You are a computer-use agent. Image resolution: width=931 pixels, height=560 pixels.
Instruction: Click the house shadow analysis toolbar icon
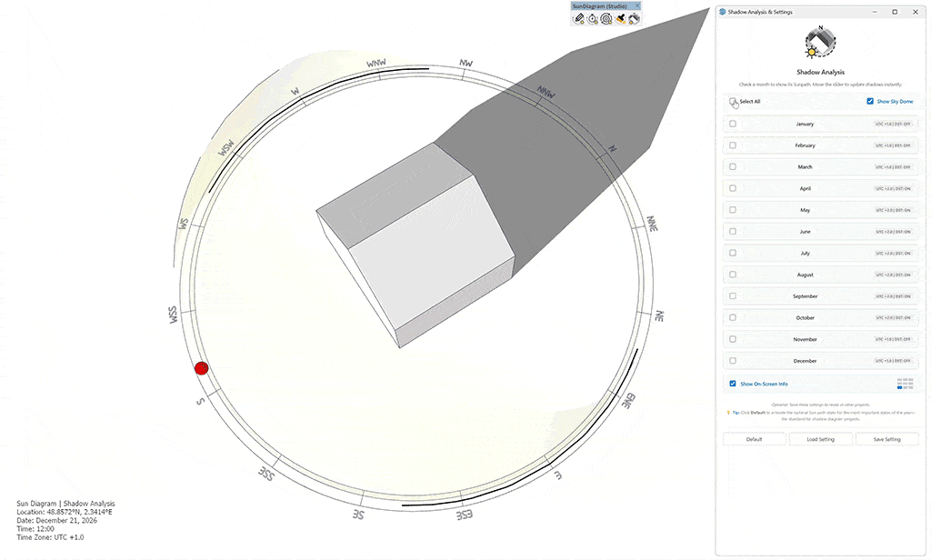coord(634,18)
